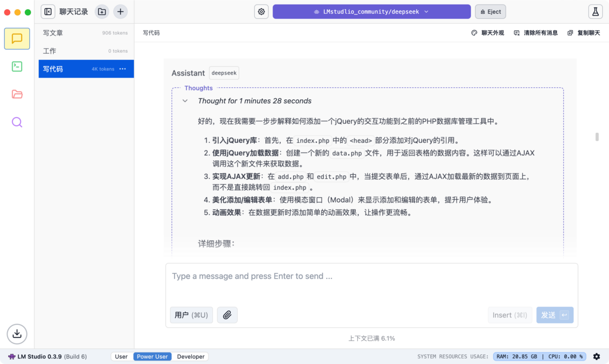Open 聊天外观 chat appearance options
Screen dimensions: 609x364
click(x=488, y=33)
